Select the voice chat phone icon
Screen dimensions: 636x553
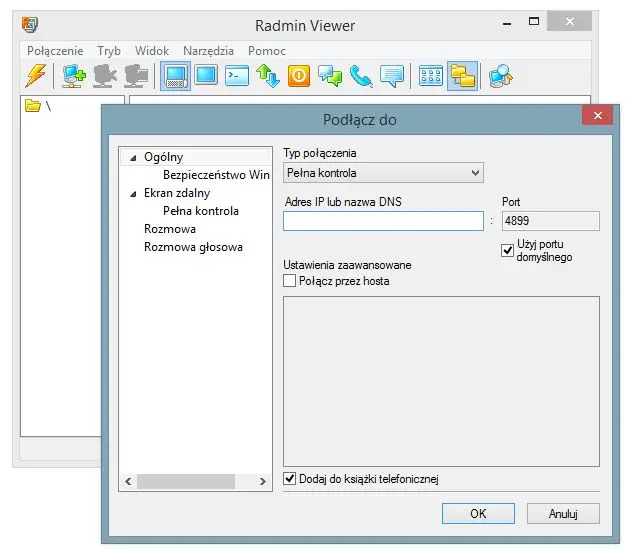coord(361,76)
